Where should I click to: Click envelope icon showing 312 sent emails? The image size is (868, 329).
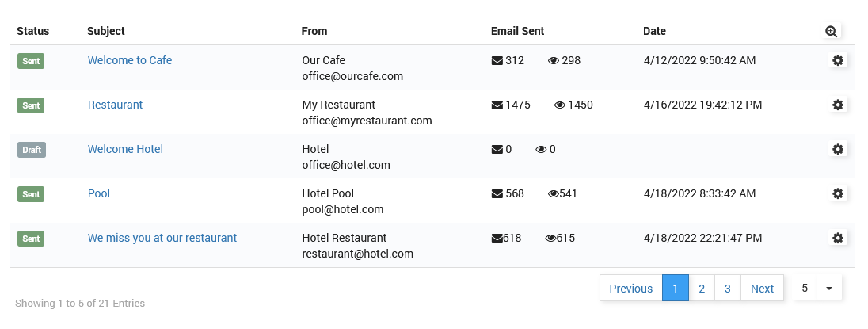(497, 60)
